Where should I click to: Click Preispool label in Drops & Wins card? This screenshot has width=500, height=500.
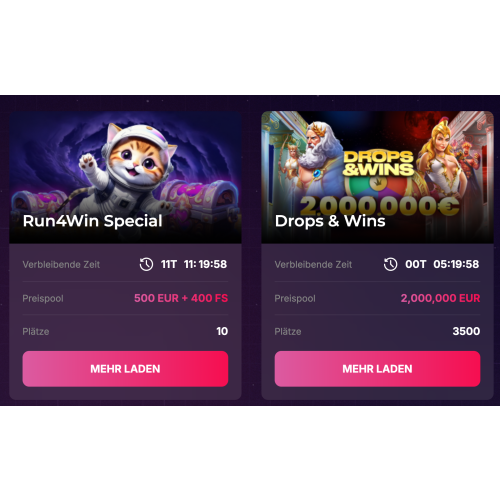pyautogui.click(x=295, y=298)
